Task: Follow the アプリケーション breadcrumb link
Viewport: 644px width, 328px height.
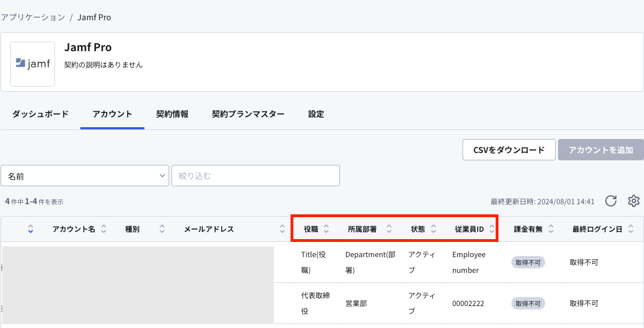Action: pyautogui.click(x=33, y=17)
